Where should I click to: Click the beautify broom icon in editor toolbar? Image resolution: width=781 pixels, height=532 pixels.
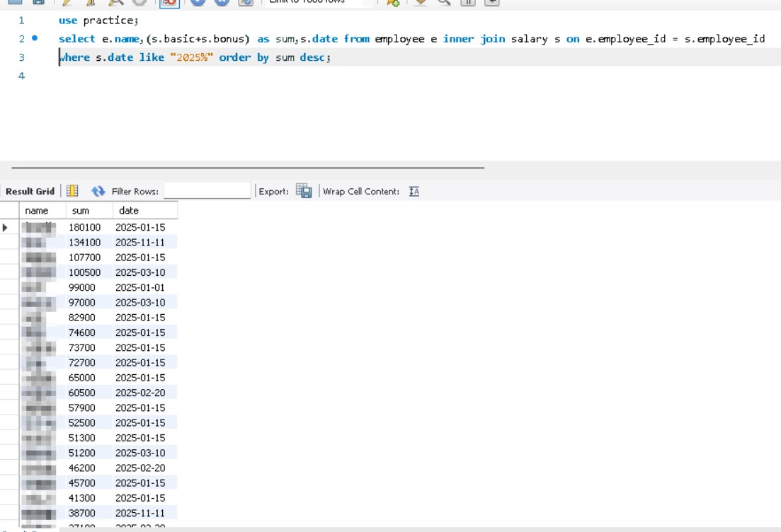(x=421, y=2)
